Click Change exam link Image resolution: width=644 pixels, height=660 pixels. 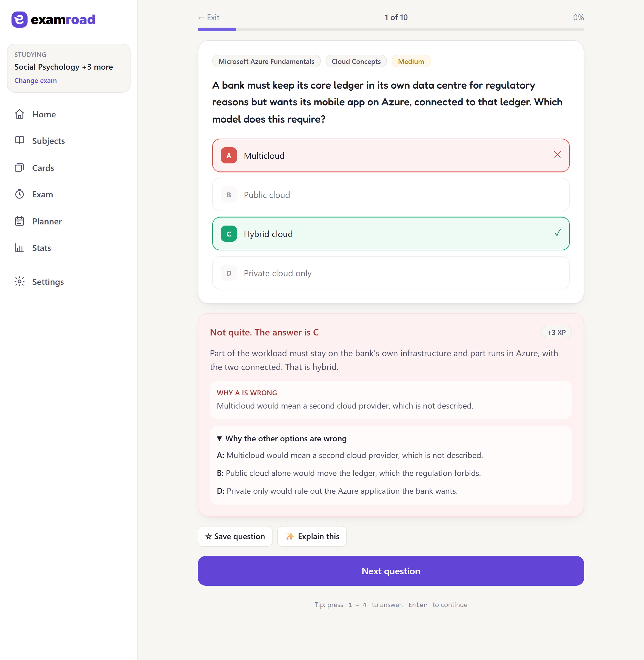[36, 81]
